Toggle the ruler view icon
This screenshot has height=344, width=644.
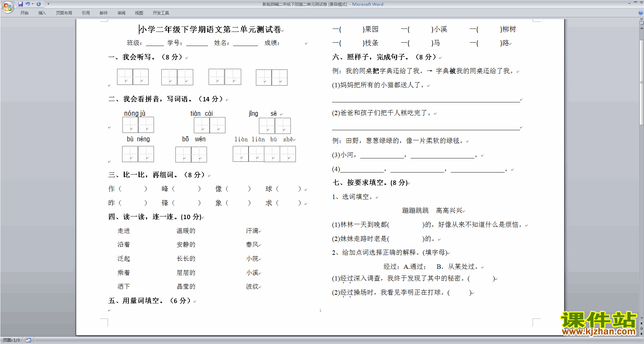[641, 22]
